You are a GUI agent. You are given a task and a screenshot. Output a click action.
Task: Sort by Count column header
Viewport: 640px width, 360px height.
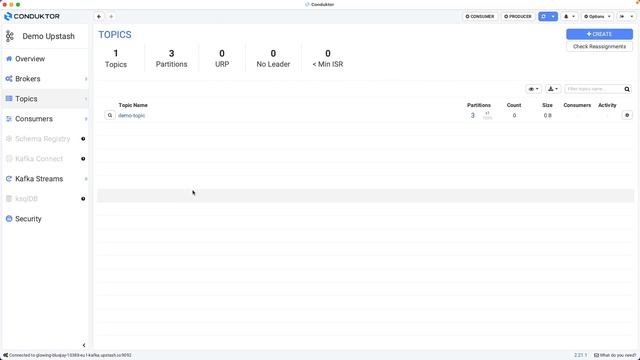point(514,105)
